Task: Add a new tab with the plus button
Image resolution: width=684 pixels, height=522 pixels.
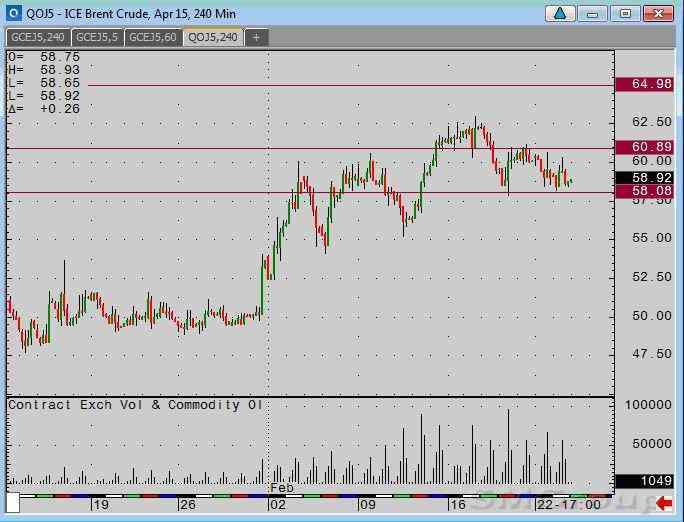Action: pos(256,38)
